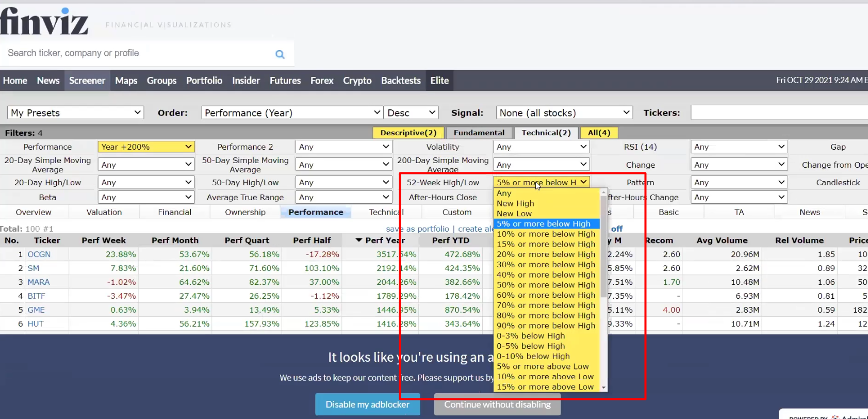The image size is (868, 419).
Task: Click in the Tickers input field
Action: pyautogui.click(x=779, y=112)
